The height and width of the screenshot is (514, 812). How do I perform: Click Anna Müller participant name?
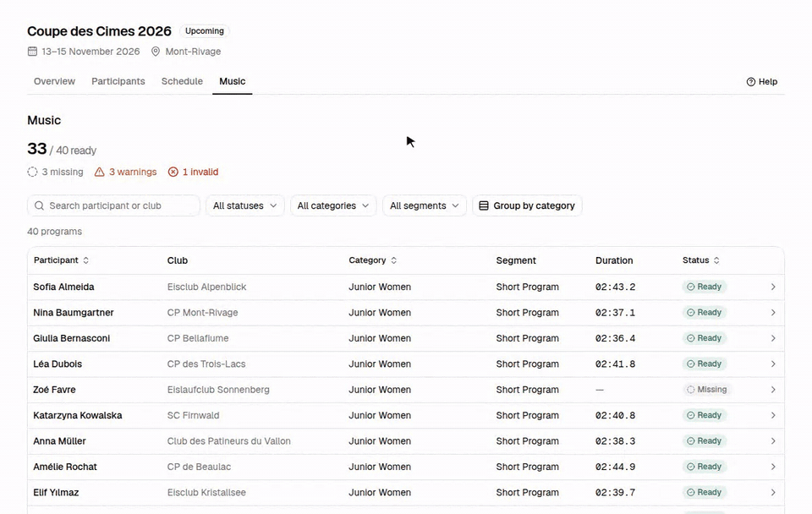tap(59, 441)
